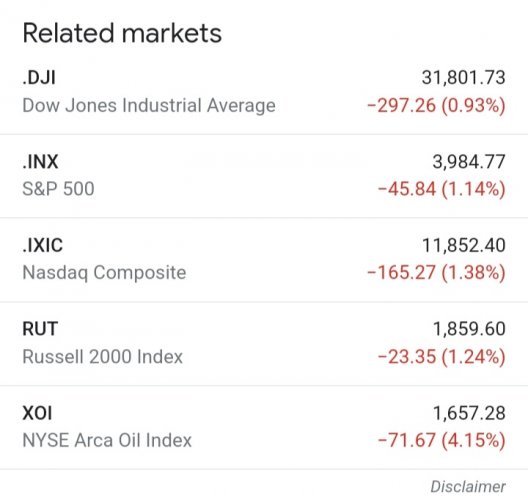Select the 31,801.73 Dow Jones price
Viewport: 528px width, 500px height.
[x=464, y=77]
